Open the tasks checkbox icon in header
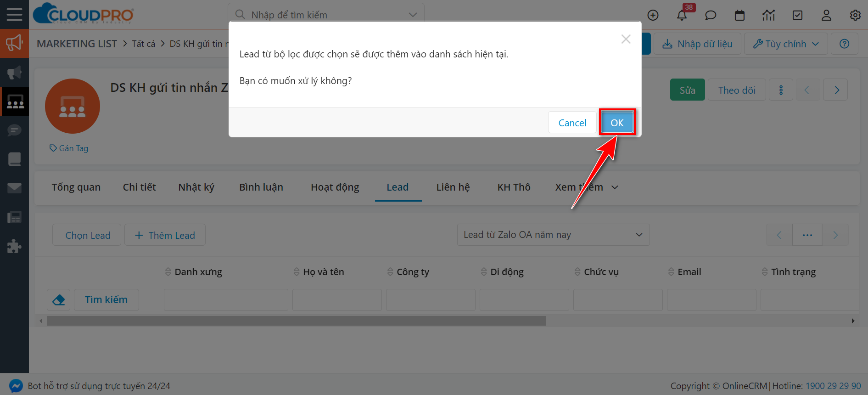This screenshot has width=868, height=395. 798,15
